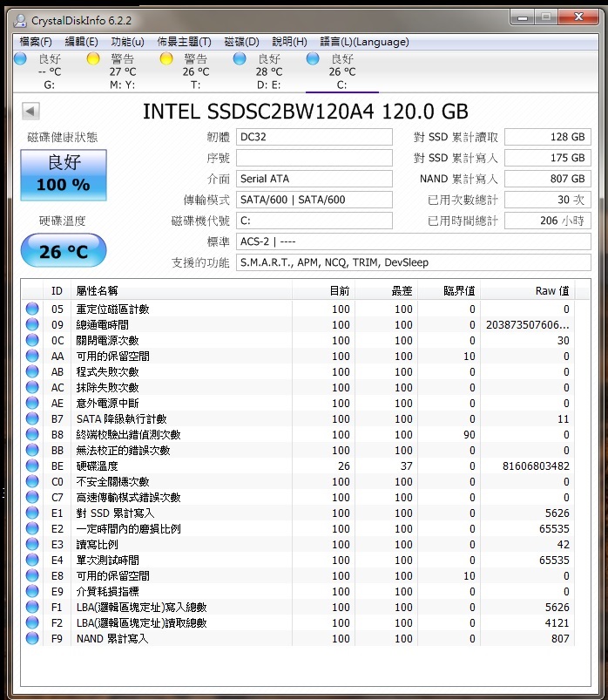Click the supported features S.M.A.R.T. field
The height and width of the screenshot is (700, 608).
pos(414,263)
